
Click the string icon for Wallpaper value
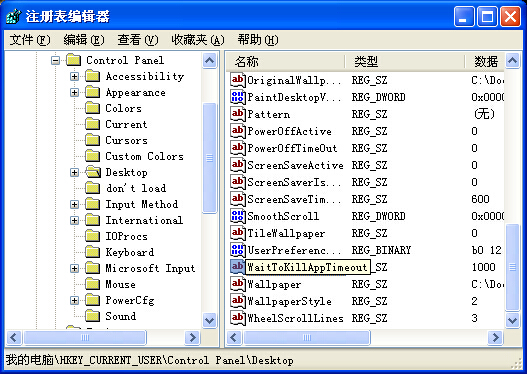click(238, 284)
